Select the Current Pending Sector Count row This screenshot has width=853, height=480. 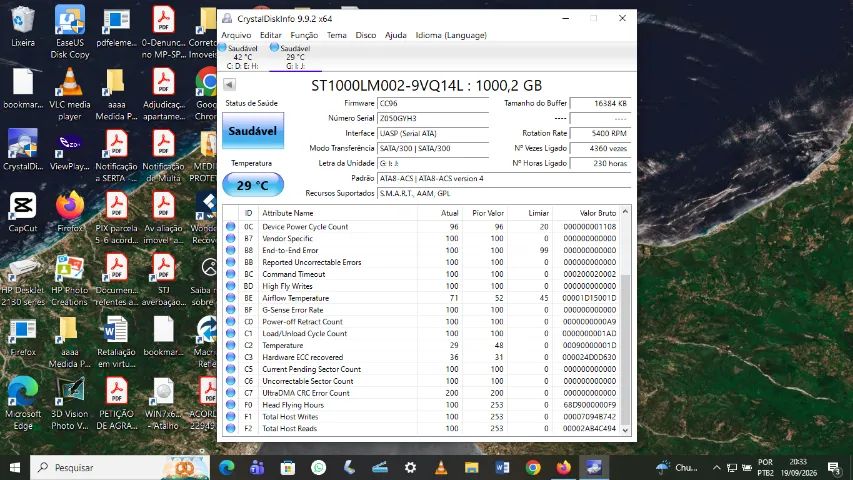[x=421, y=369]
